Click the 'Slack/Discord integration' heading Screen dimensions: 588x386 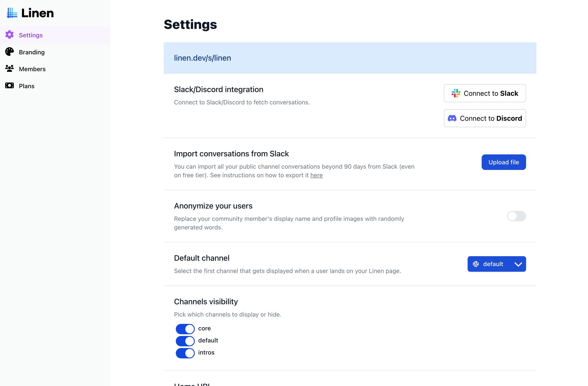pos(219,89)
